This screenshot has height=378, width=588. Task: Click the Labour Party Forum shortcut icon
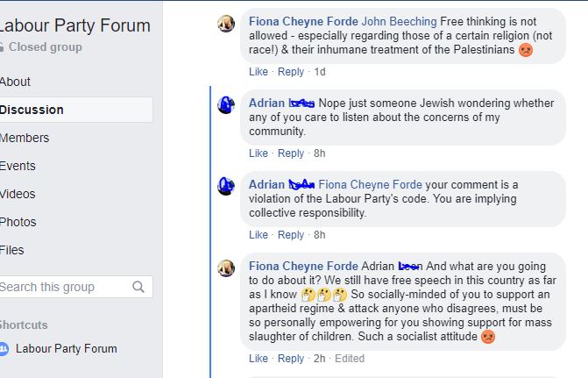click(4, 348)
